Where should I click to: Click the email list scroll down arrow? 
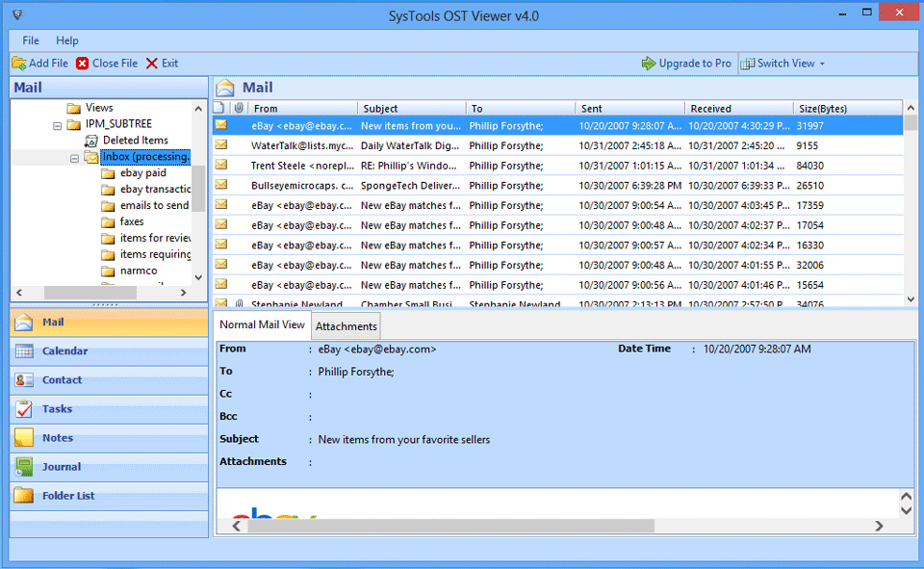pos(911,299)
